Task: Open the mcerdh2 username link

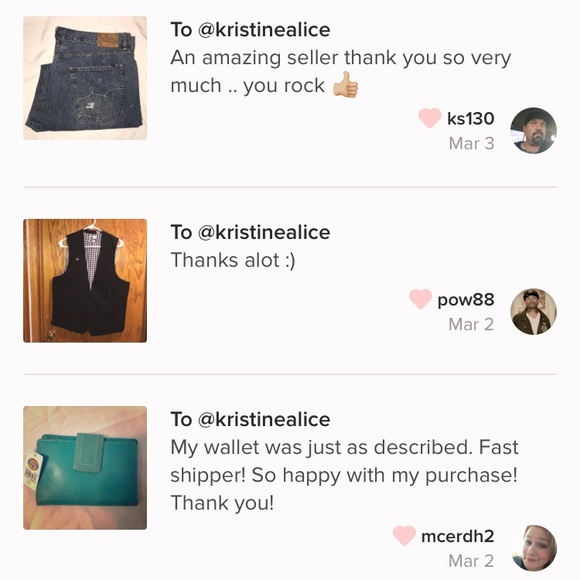Action: [x=458, y=536]
